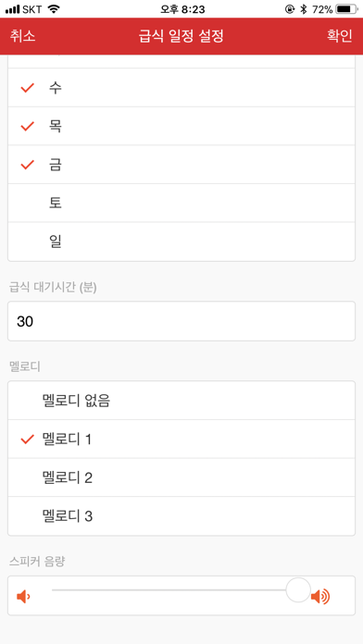Image resolution: width=363 pixels, height=644 pixels.
Task: Click the speaker volume slider knob
Action: point(298,590)
